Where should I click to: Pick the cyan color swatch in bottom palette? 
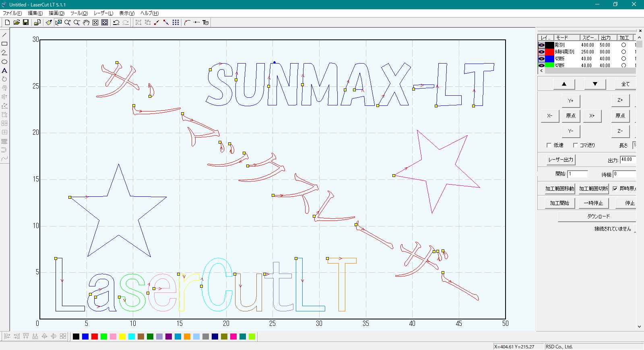point(132,336)
